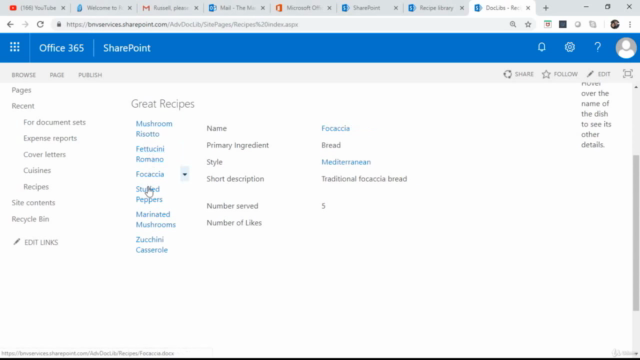This screenshot has height=360, width=640.
Task: Click the Great Recipes heading
Action: click(162, 104)
